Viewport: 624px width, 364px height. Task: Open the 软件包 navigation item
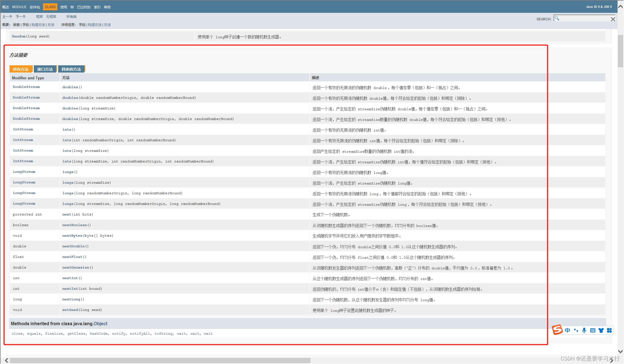35,7
